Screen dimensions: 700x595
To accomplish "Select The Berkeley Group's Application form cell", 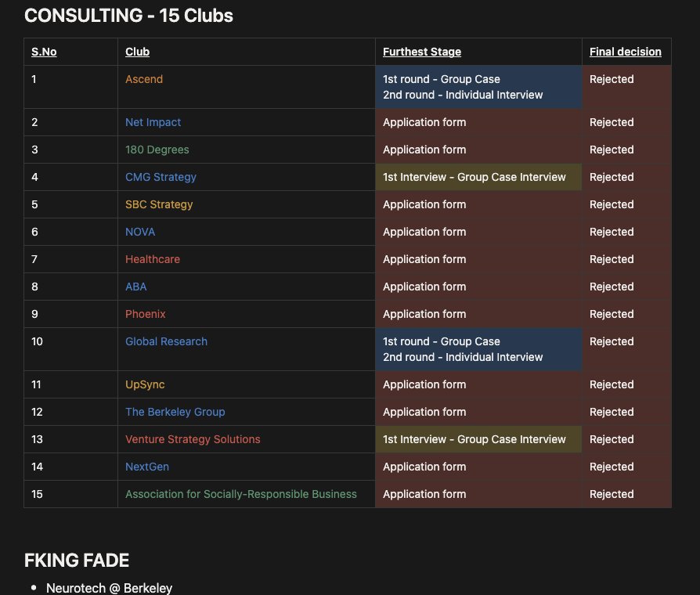I will click(x=478, y=412).
